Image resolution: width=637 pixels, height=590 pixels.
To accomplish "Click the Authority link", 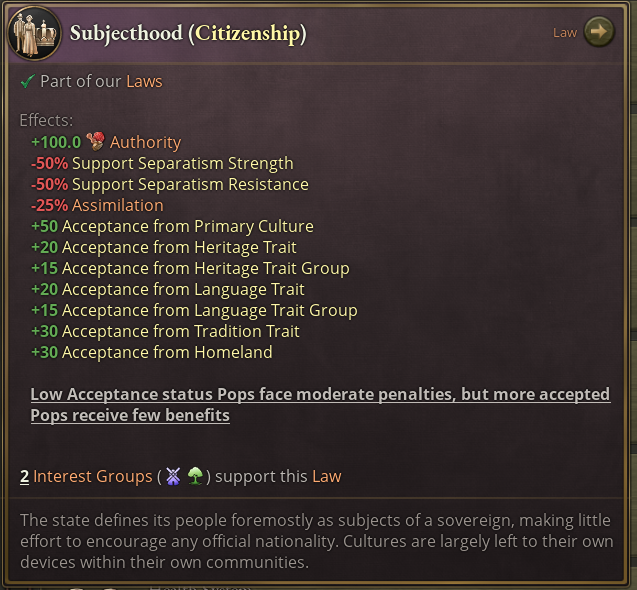I will (x=146, y=143).
